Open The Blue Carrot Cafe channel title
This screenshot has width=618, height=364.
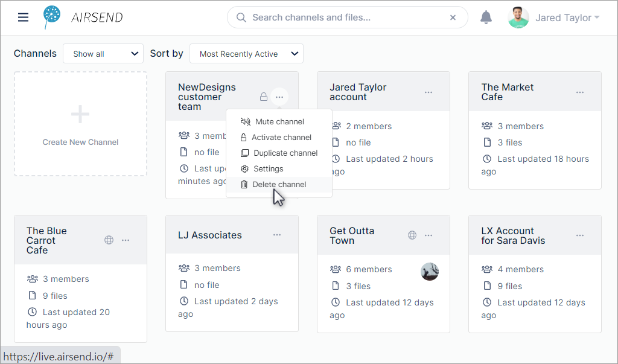46,241
